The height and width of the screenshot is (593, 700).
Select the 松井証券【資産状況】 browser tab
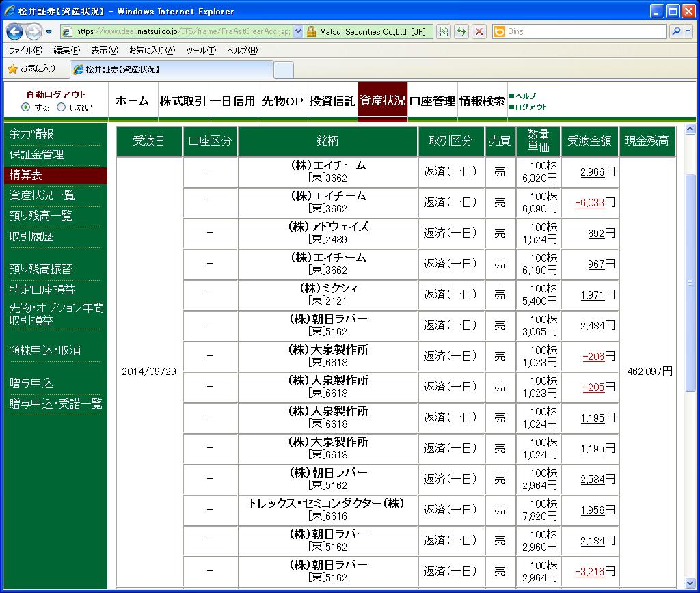click(171, 70)
